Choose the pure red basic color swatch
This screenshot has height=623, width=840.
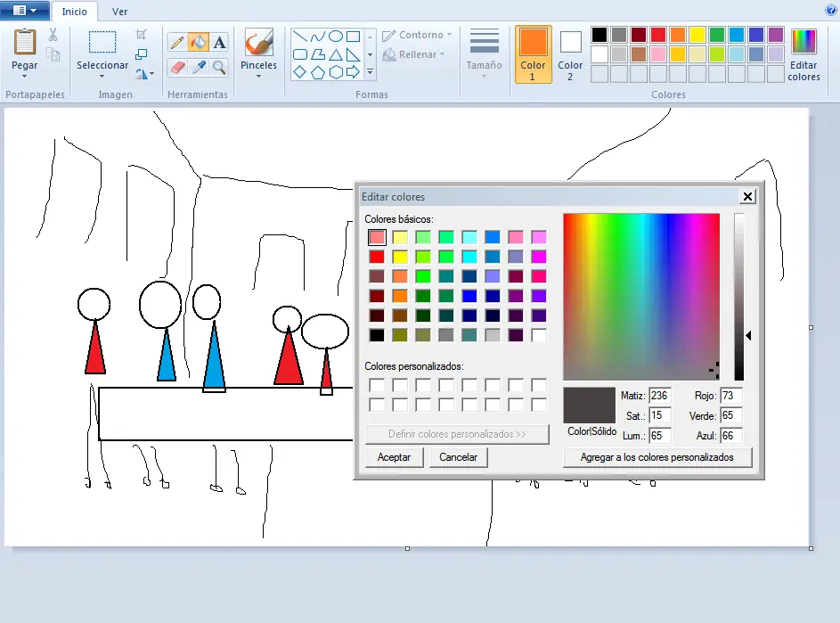tap(377, 257)
